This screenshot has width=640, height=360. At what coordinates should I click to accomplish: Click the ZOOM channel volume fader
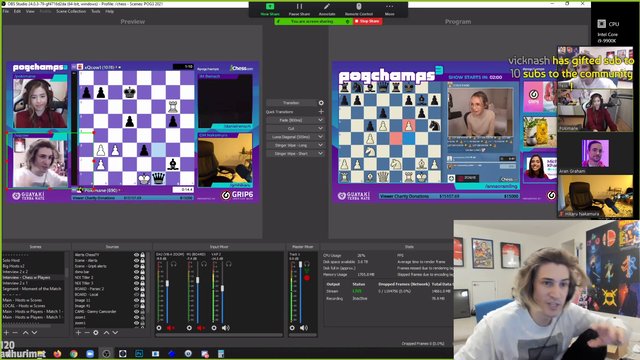(167, 283)
